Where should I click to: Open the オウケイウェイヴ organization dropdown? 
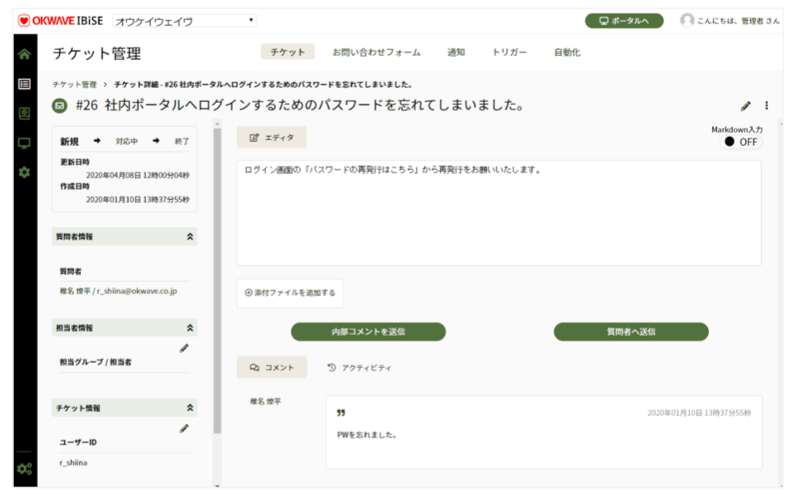[184, 20]
